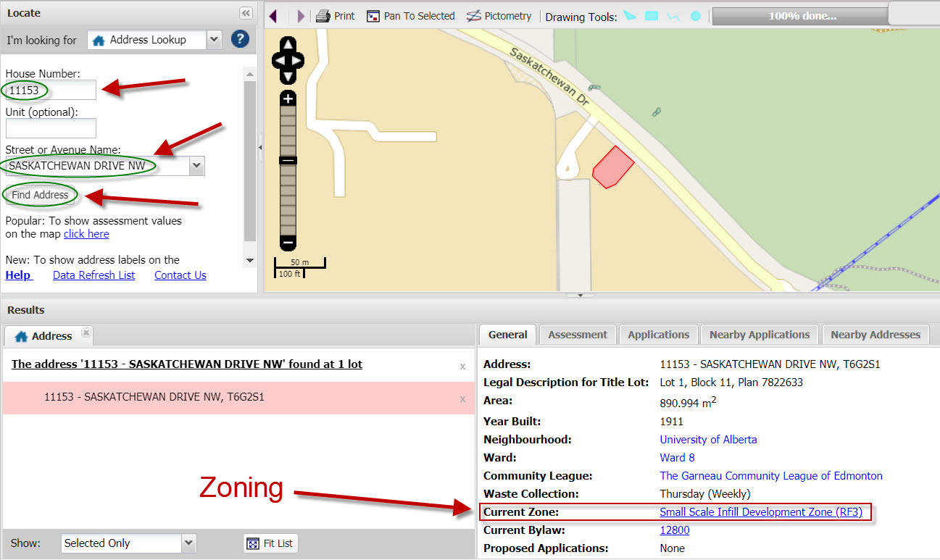Image resolution: width=940 pixels, height=560 pixels.
Task: Click the blue help question mark icon
Action: coord(240,39)
